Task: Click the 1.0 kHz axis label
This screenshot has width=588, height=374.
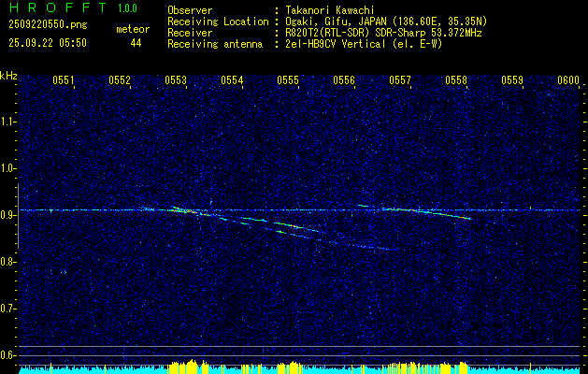Action: [x=7, y=169]
